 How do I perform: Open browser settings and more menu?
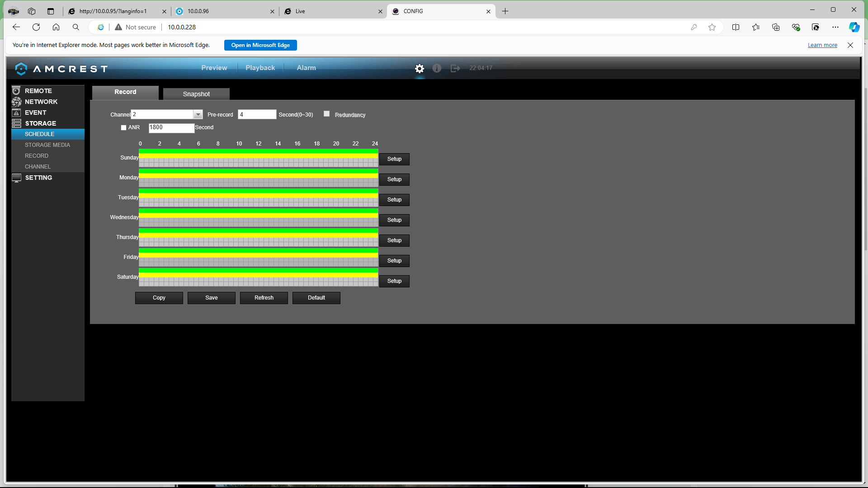click(x=835, y=27)
